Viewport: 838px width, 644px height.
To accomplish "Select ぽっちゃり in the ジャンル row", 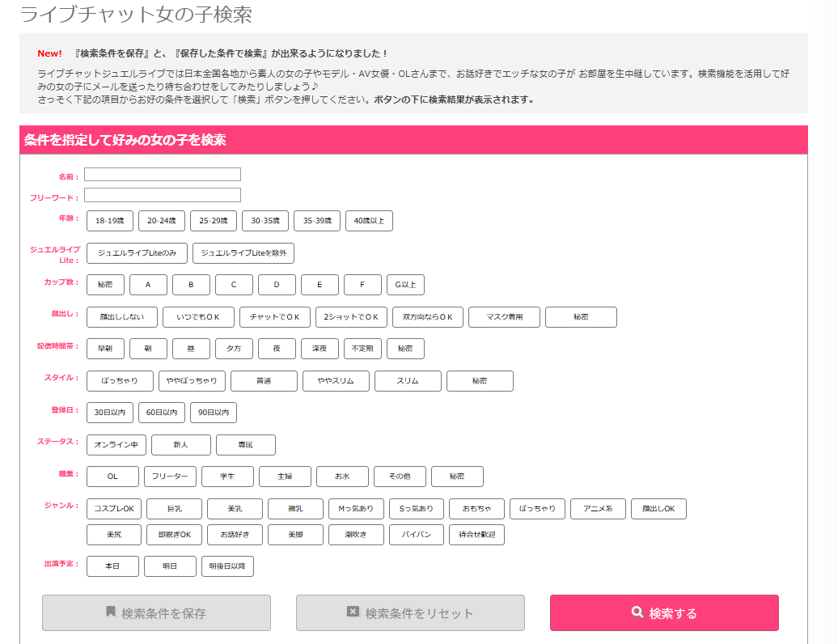I will click(x=538, y=509).
